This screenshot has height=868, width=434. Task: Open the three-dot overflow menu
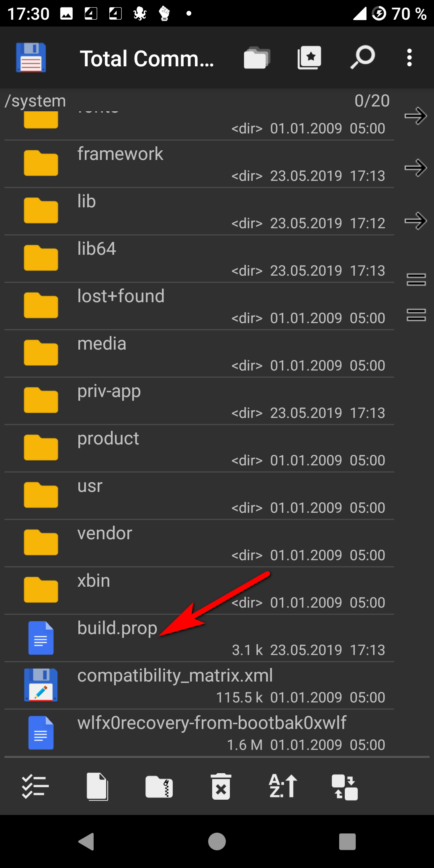[x=409, y=58]
